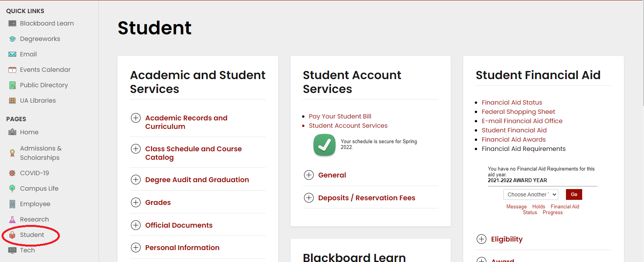Click the Degreeworks graduation cap icon
644x262 pixels.
point(12,39)
